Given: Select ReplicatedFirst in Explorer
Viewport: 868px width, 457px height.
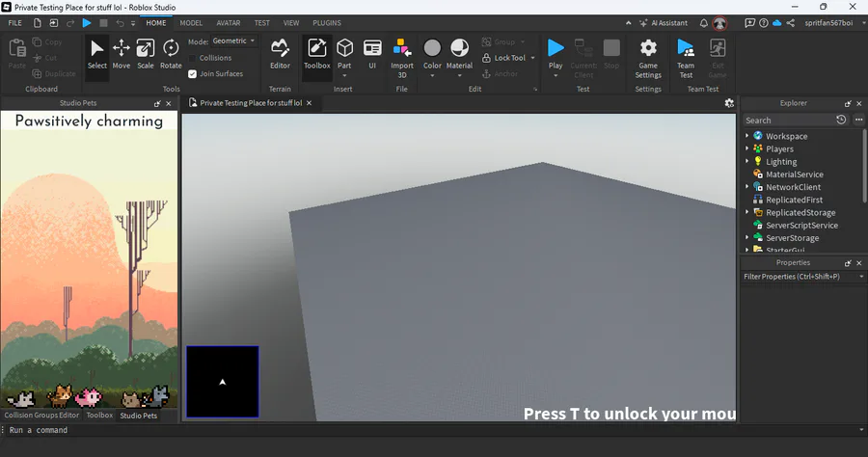Looking at the screenshot, I should (x=794, y=200).
